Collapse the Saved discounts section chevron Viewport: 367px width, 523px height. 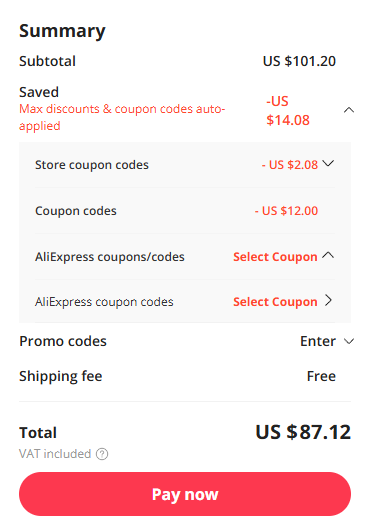coord(349,110)
